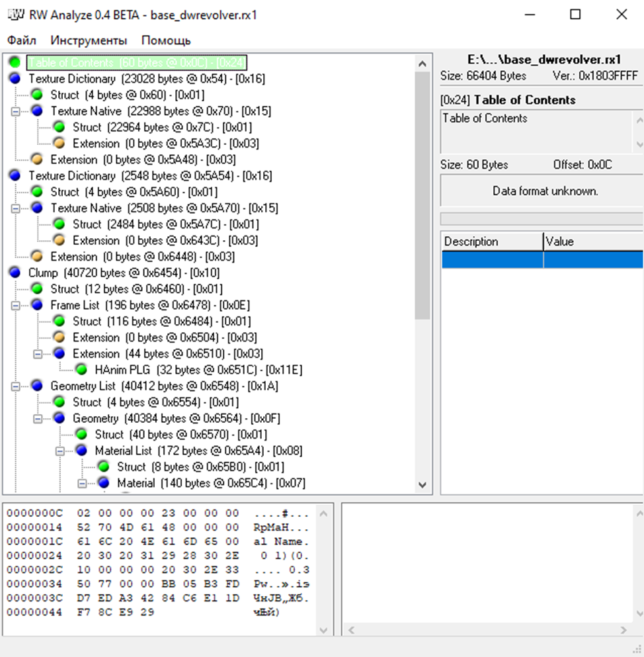Collapse the Material 140 bytes node
This screenshot has height=657, width=644.
point(82,484)
